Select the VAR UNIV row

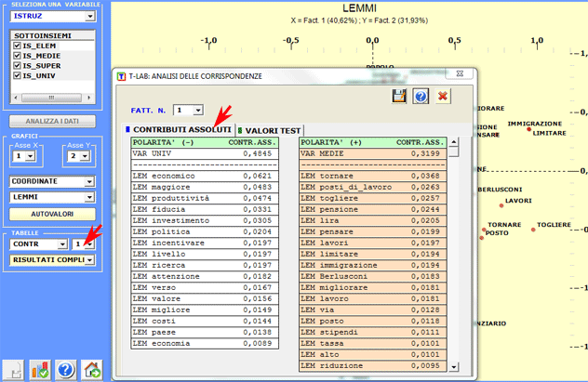pyautogui.click(x=205, y=153)
